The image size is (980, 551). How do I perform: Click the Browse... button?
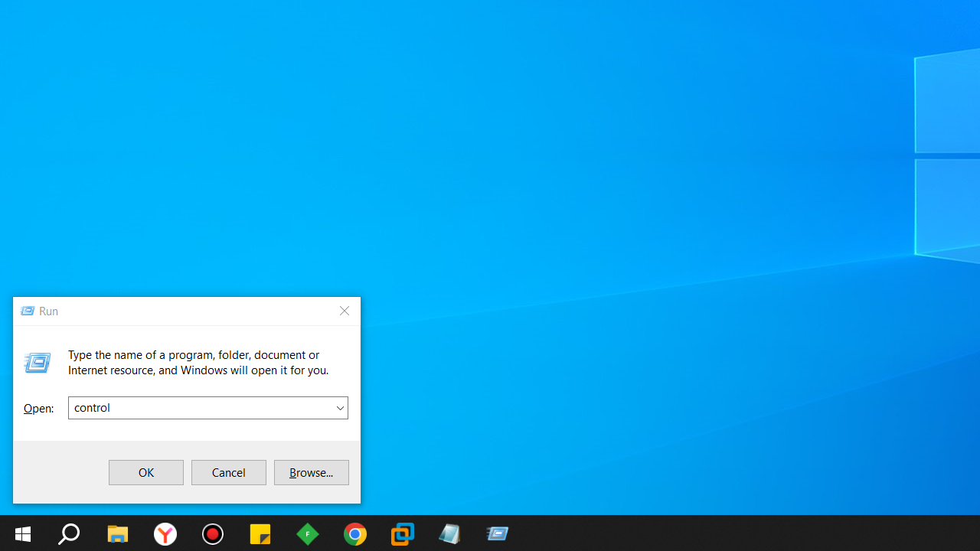(x=312, y=473)
